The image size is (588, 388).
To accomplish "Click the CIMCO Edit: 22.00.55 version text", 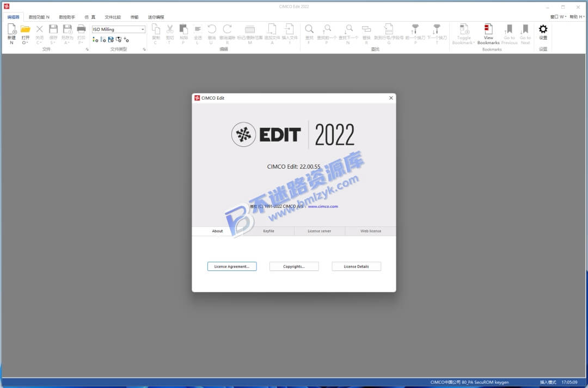I will (293, 167).
